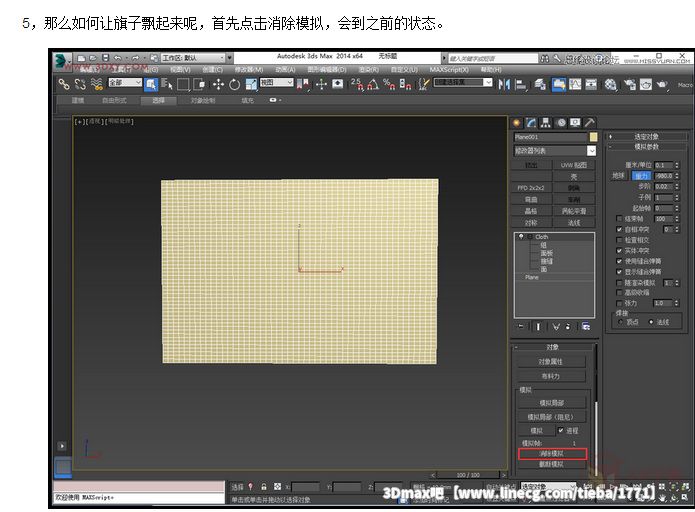Select the 法线 weld radio button

coord(651,322)
